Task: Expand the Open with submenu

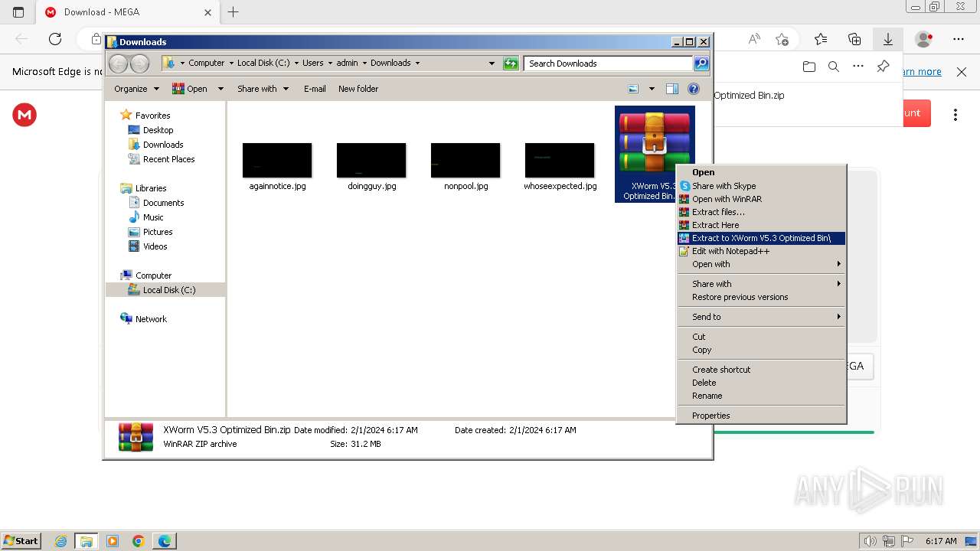Action: (x=762, y=264)
